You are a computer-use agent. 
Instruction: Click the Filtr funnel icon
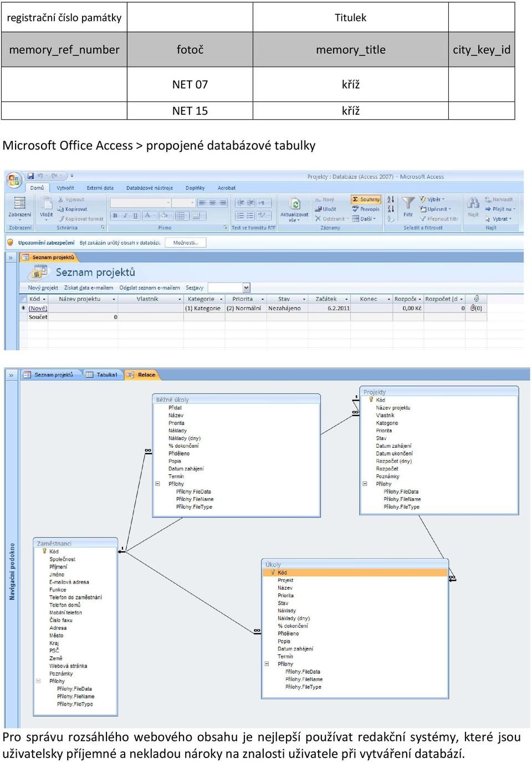coord(408,203)
